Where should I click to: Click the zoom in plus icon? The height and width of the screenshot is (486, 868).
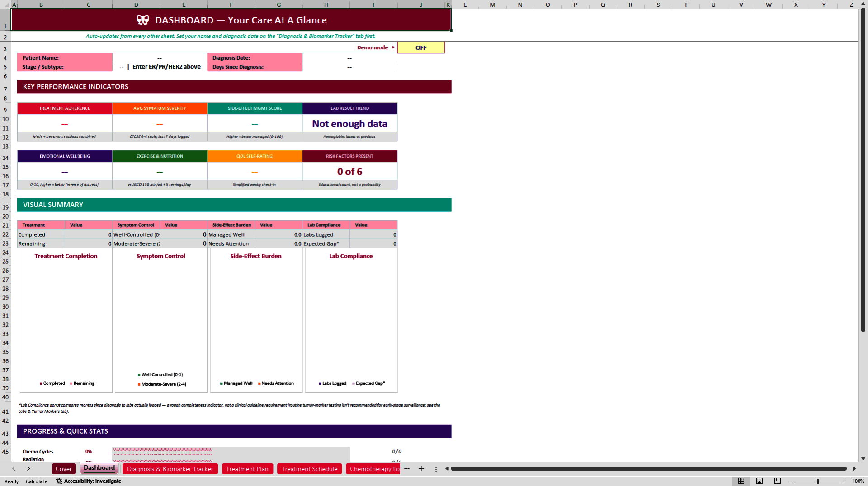[844, 481]
